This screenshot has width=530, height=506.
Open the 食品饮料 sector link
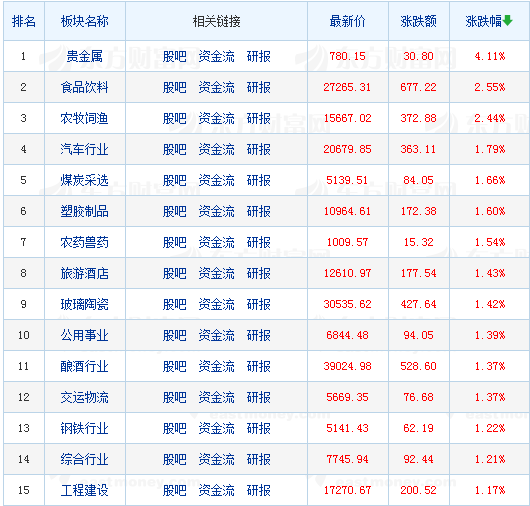85,87
